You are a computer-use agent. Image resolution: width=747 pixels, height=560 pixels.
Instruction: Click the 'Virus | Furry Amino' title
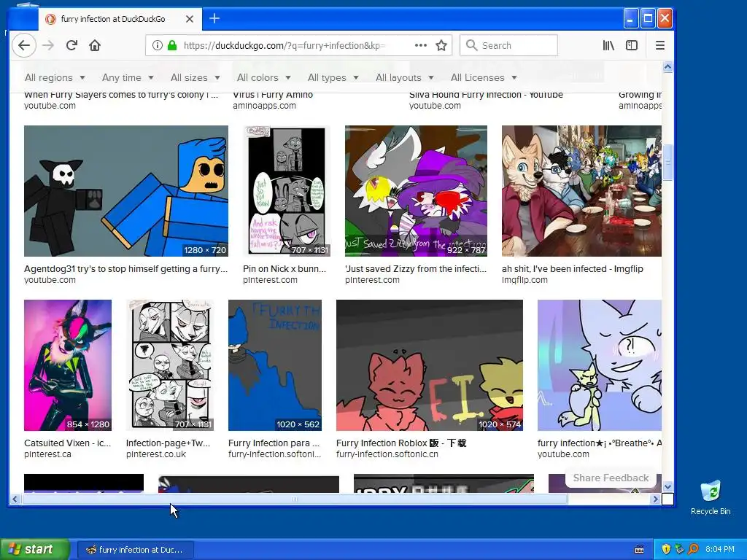coord(273,95)
